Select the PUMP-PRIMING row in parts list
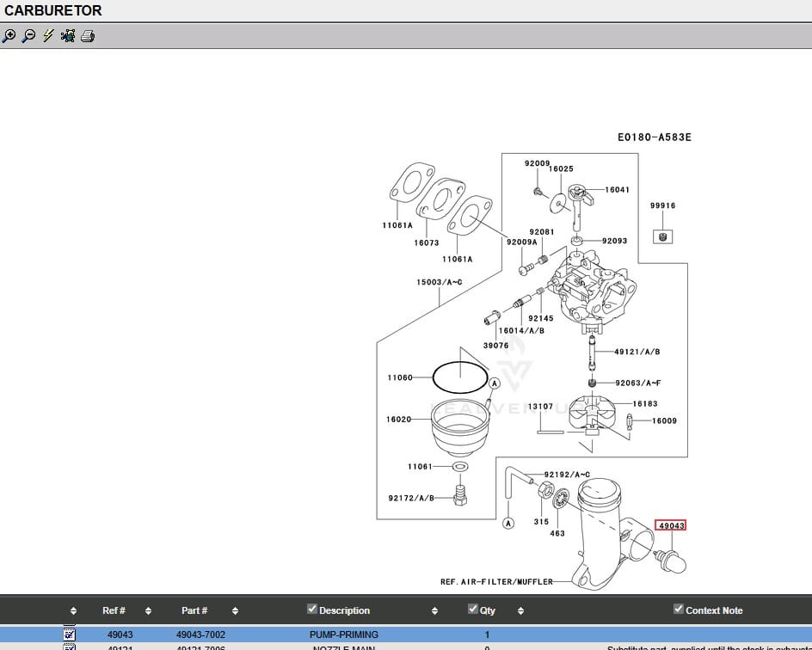This screenshot has height=650, width=812. pos(344,635)
